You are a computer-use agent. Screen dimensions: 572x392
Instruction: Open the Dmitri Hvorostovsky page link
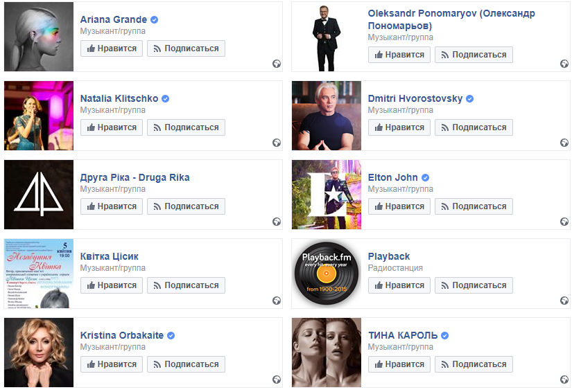[x=415, y=98]
